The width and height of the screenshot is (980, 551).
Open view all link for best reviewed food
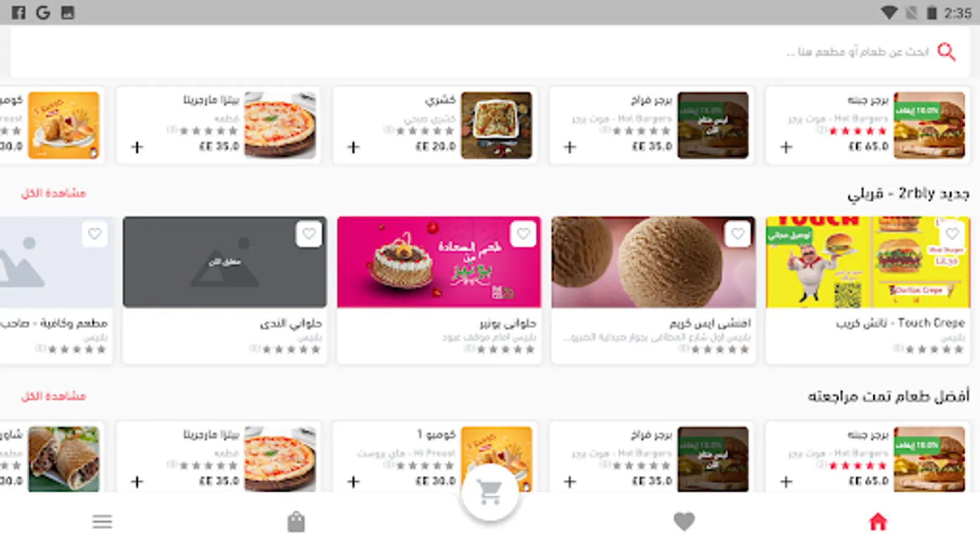(x=54, y=396)
